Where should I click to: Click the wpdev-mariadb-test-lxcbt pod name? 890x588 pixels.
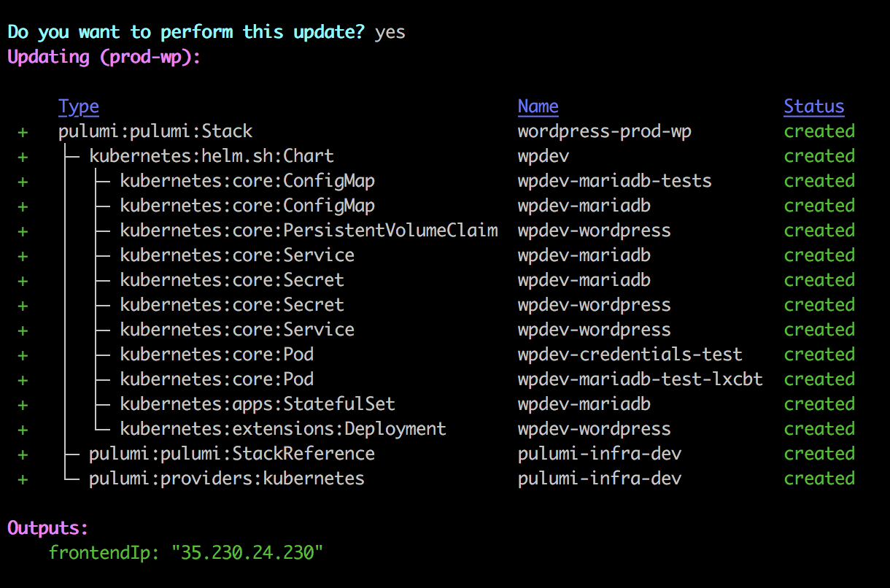[x=641, y=379]
